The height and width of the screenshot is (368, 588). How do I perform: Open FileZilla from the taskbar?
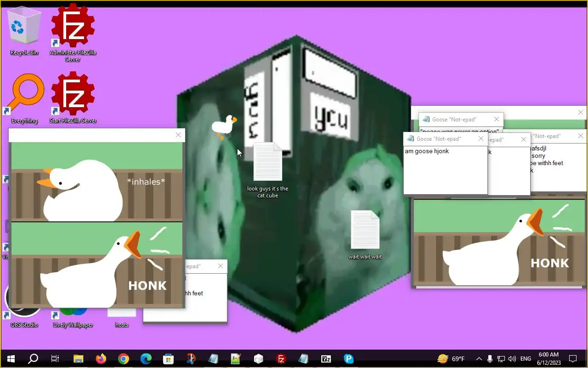point(281,359)
